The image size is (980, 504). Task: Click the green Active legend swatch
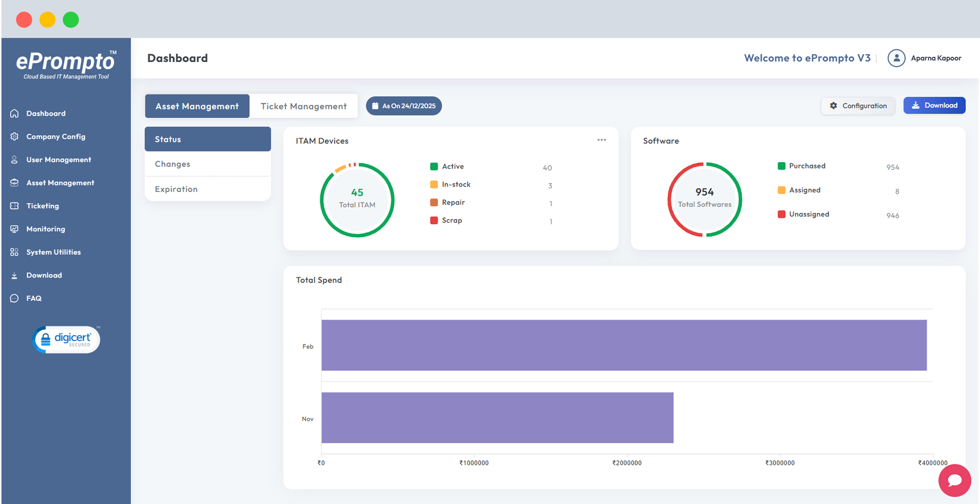coord(434,166)
